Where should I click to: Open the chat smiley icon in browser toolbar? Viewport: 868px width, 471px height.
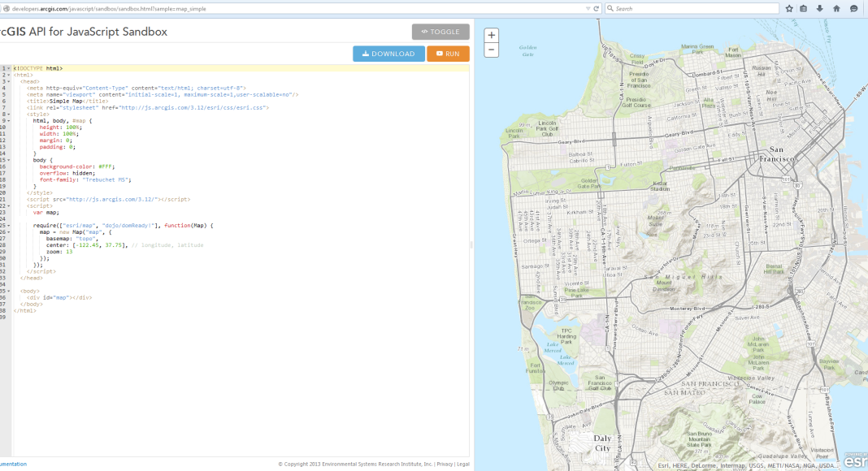tap(853, 8)
